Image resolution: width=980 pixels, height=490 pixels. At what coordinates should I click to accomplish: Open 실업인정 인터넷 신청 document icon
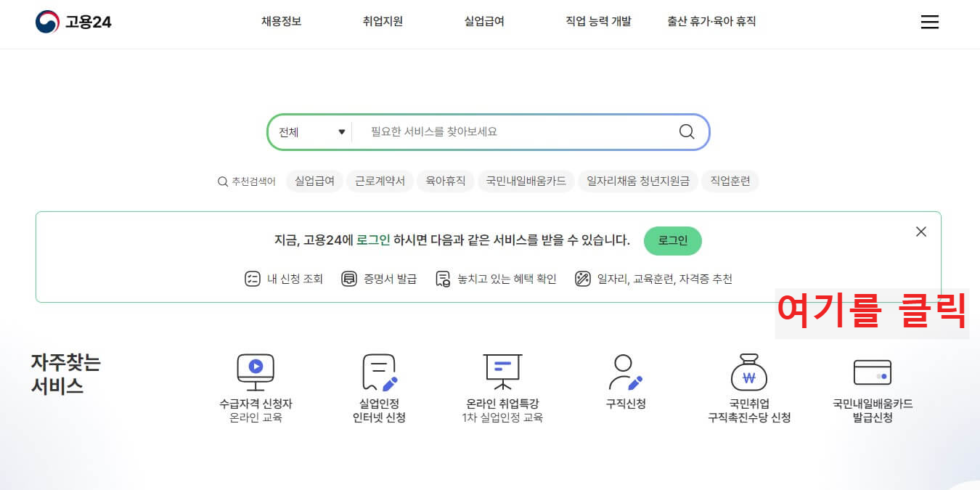click(x=380, y=372)
